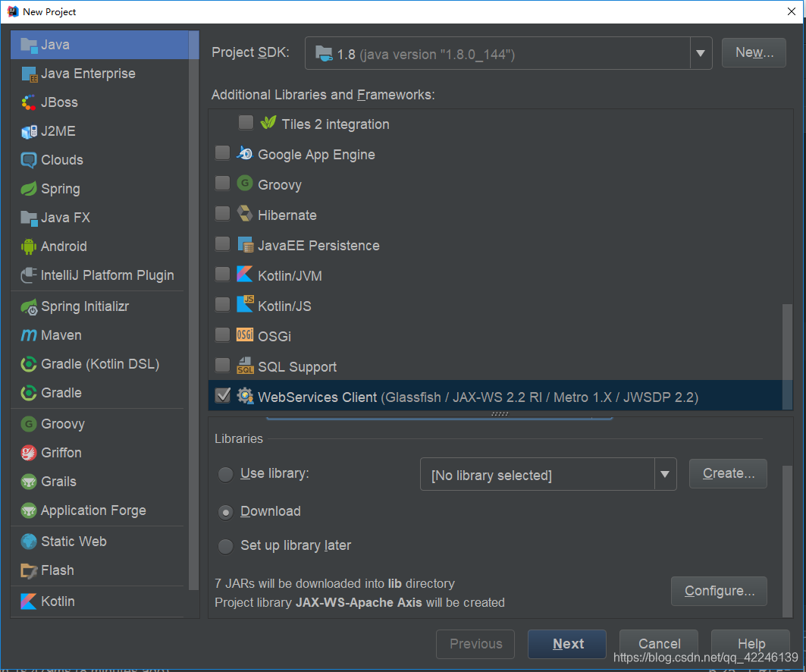Click the Application Forge icon
Image resolution: width=806 pixels, height=672 pixels.
[x=29, y=510]
